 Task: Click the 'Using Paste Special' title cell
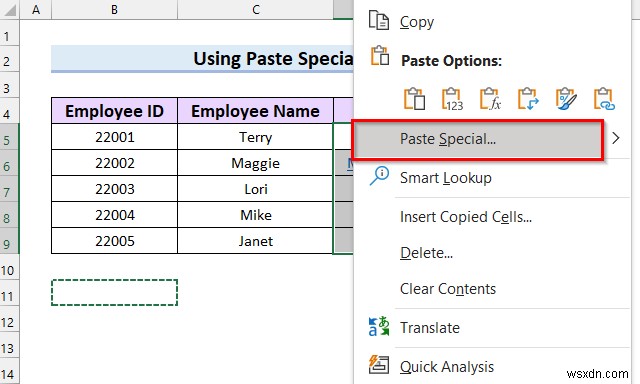[x=202, y=59]
